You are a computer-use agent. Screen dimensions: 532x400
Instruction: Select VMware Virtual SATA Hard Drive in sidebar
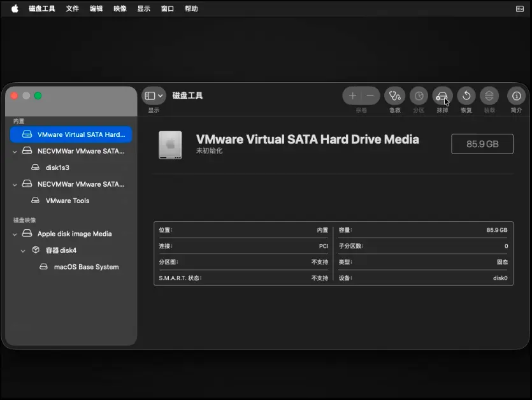(71, 134)
